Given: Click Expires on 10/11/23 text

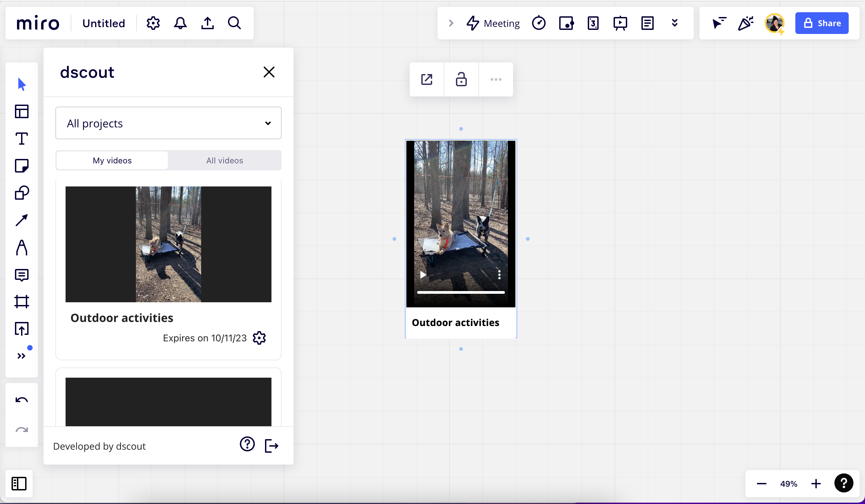Looking at the screenshot, I should [x=205, y=338].
